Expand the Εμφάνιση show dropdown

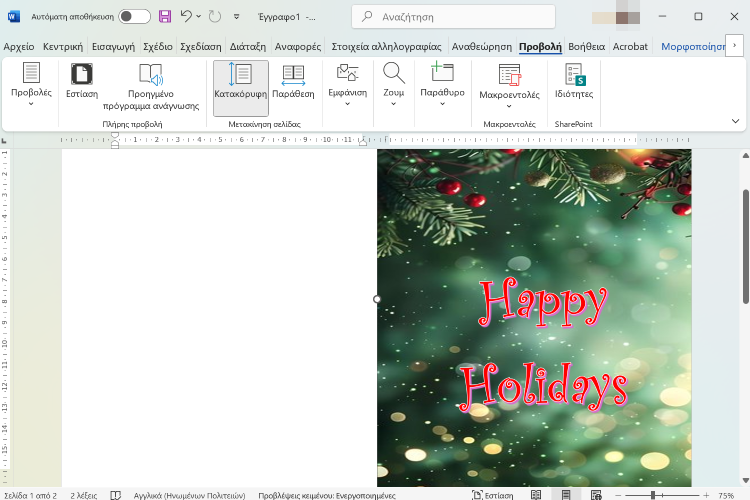[x=348, y=85]
